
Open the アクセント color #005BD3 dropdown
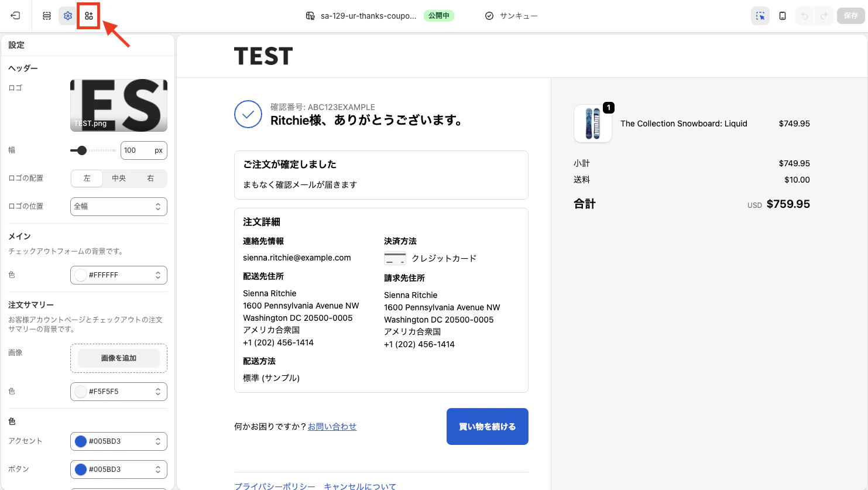tap(119, 441)
